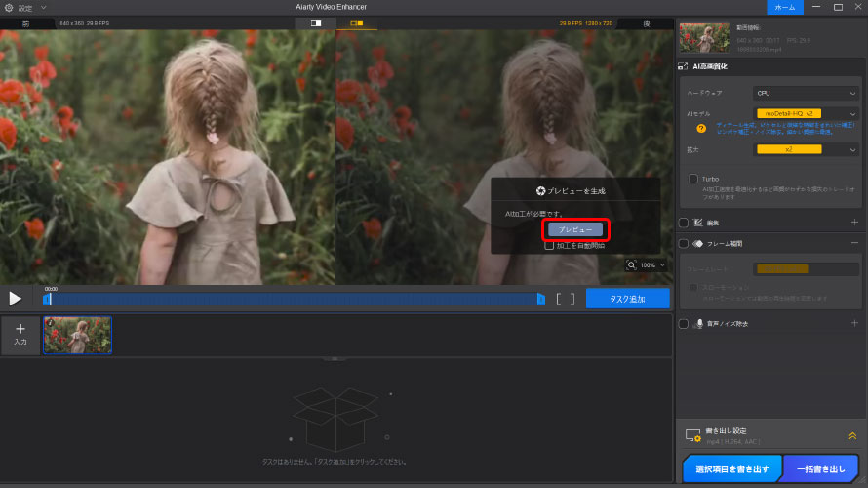Click the blue timeline track

coord(294,299)
